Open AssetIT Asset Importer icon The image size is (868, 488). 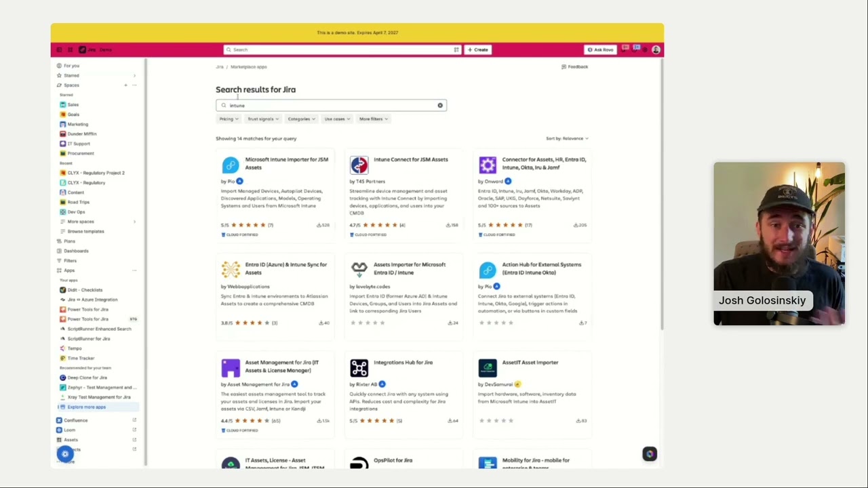488,368
